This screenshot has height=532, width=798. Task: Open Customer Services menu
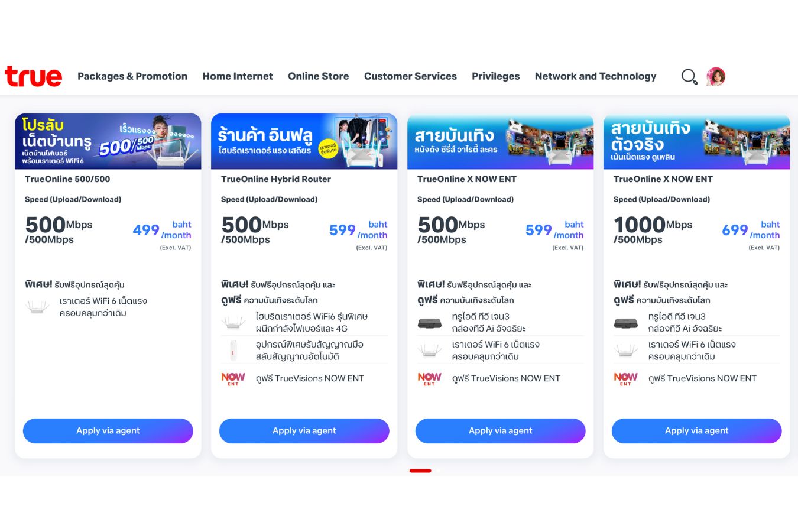click(410, 76)
